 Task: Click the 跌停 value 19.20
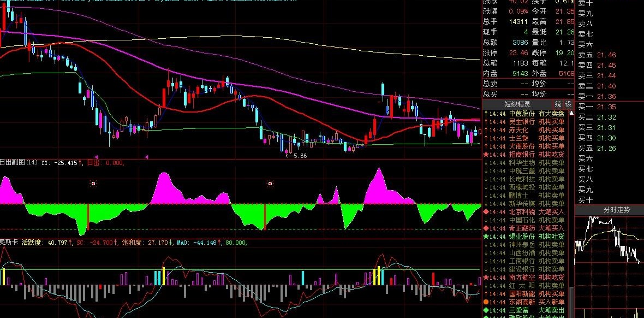click(565, 52)
